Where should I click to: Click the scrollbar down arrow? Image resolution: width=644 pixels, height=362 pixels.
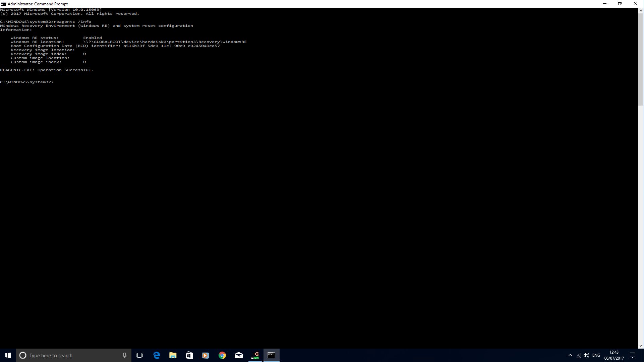641,346
